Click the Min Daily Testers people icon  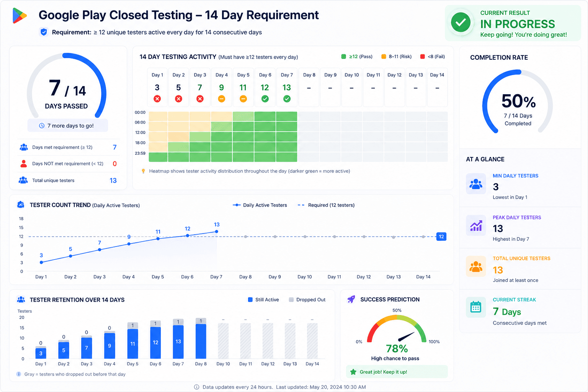(476, 184)
